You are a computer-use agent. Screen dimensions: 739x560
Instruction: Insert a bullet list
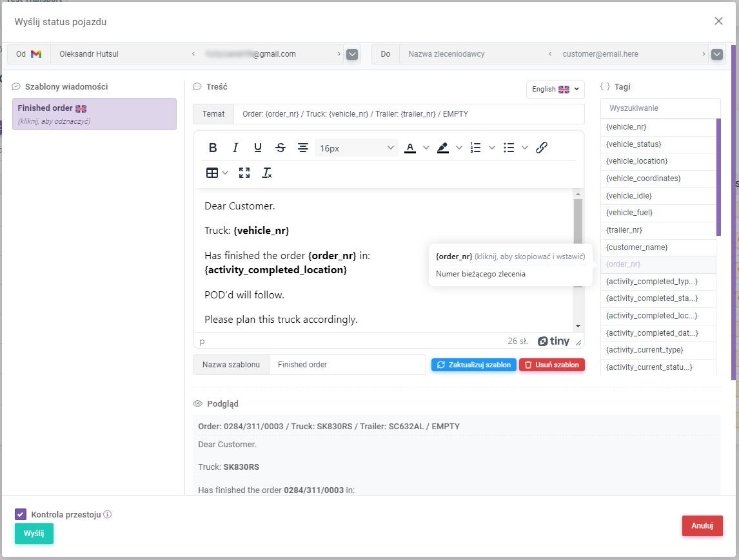tap(509, 148)
